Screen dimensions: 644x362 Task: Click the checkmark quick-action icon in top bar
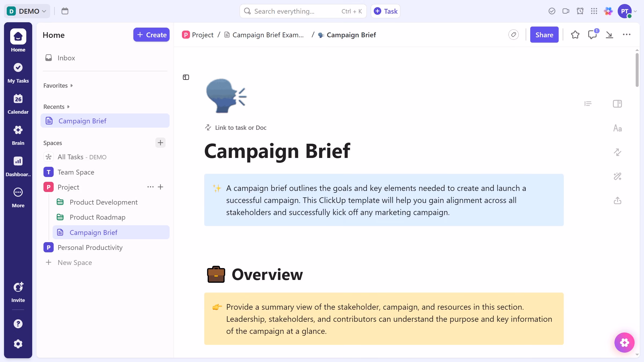(552, 11)
